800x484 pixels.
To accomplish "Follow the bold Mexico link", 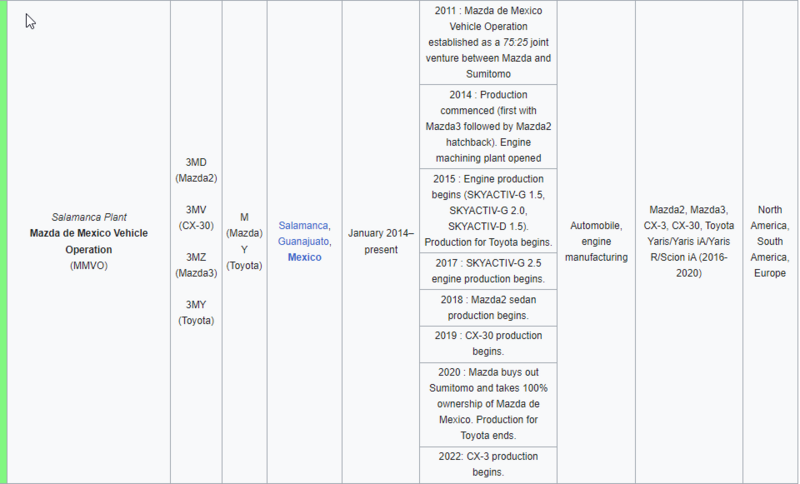I will point(304,257).
